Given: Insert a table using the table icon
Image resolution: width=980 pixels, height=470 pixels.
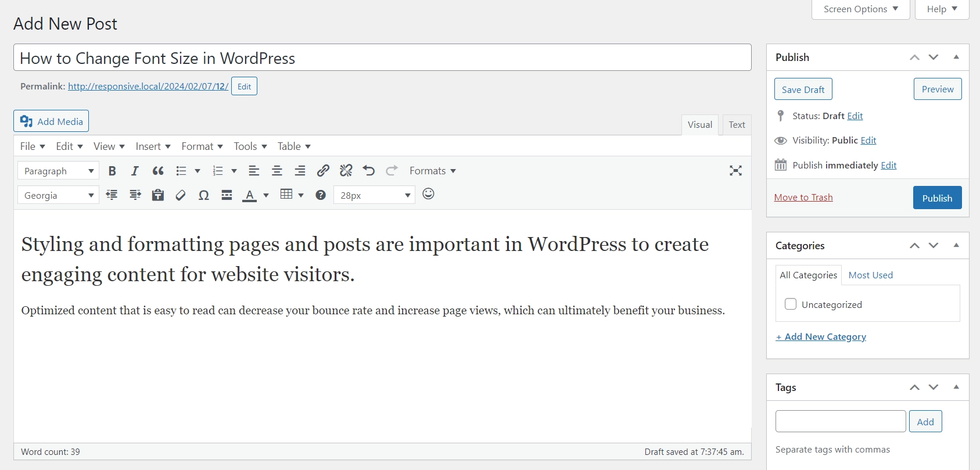Looking at the screenshot, I should pos(286,195).
